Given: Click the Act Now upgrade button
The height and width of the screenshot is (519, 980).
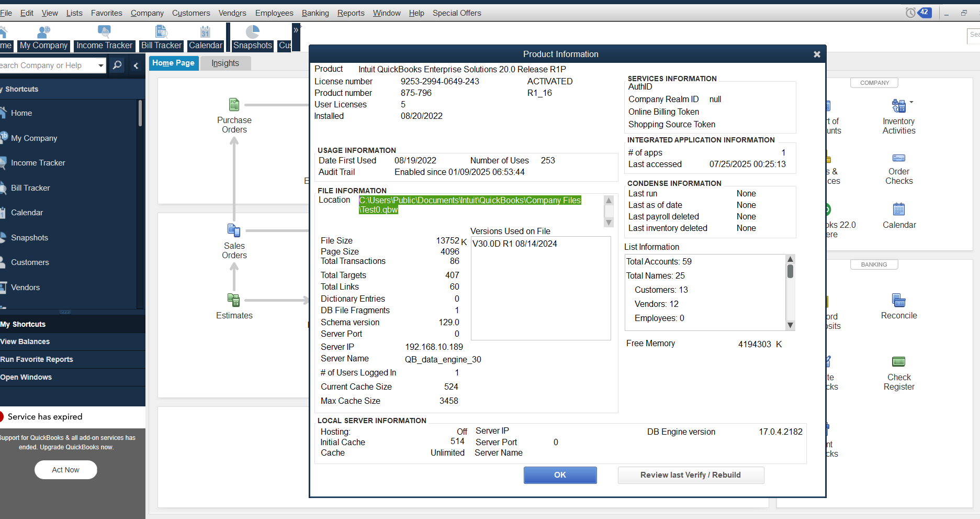Looking at the screenshot, I should coord(66,470).
